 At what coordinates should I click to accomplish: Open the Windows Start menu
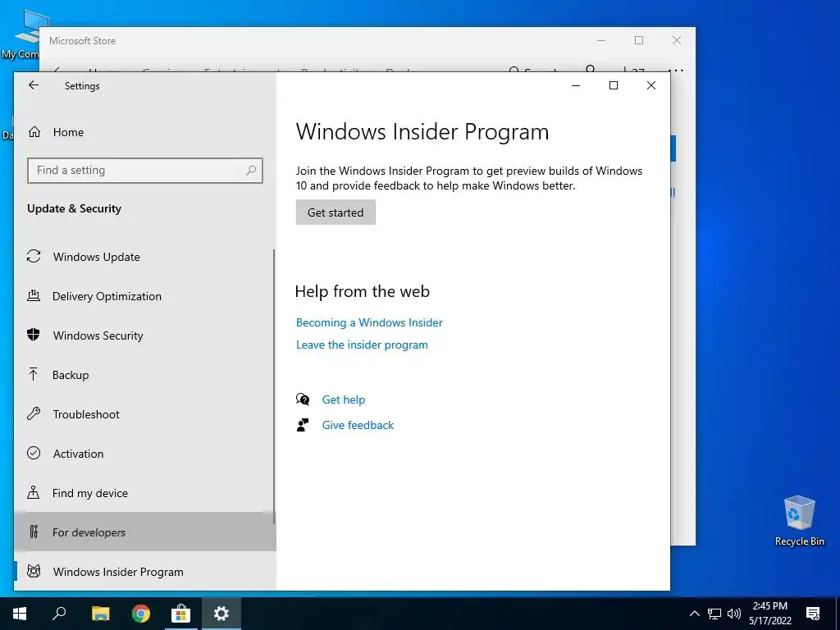click(20, 614)
